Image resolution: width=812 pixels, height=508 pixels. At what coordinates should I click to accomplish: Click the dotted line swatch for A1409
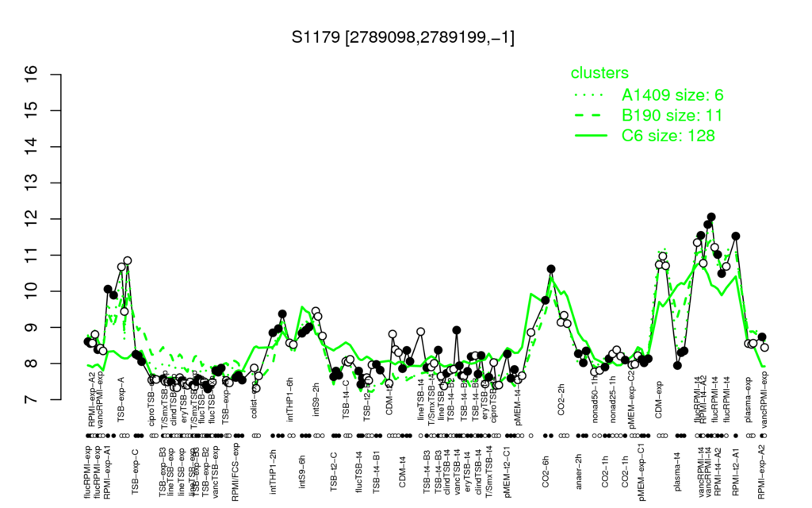[x=591, y=95]
